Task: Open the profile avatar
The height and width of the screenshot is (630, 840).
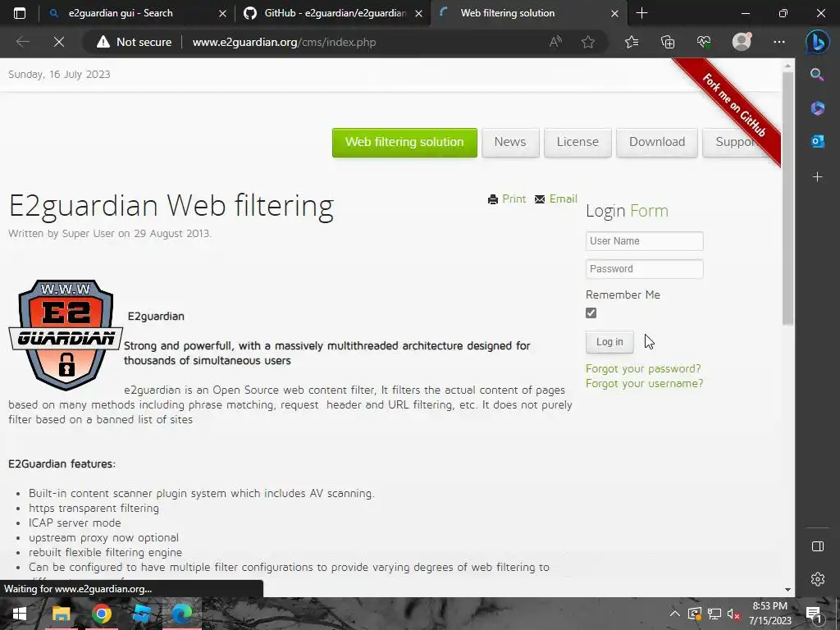Action: tap(742, 42)
